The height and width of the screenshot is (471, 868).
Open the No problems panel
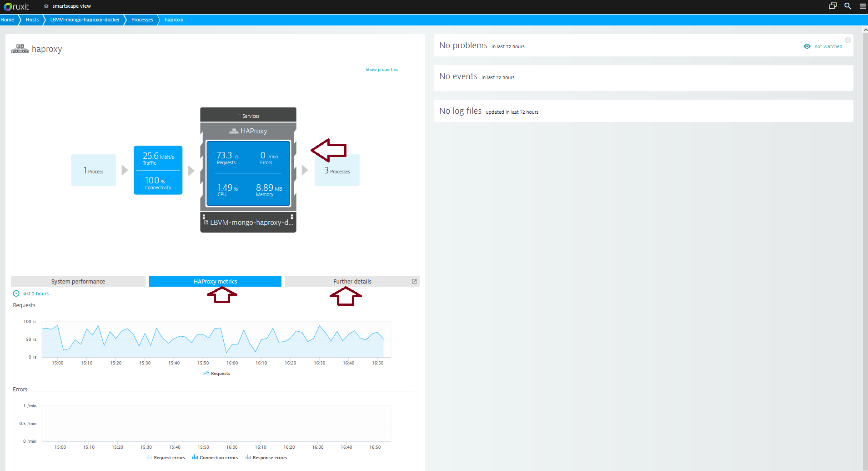tap(643, 46)
